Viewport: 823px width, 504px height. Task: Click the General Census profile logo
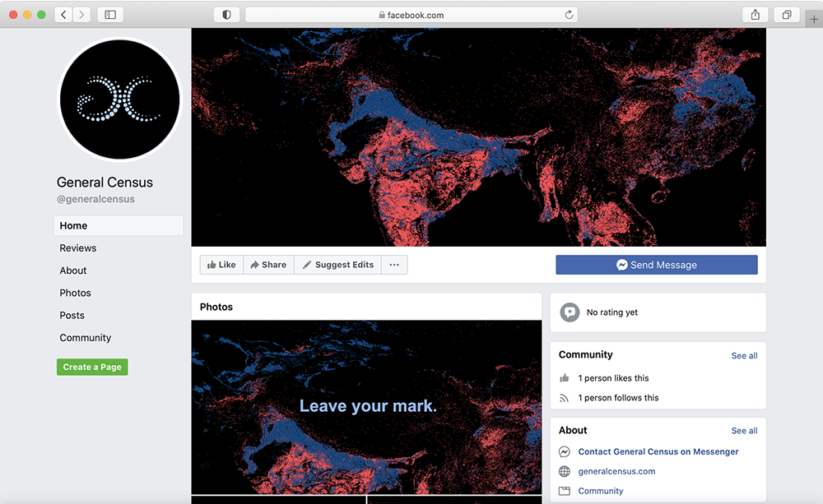pos(119,99)
